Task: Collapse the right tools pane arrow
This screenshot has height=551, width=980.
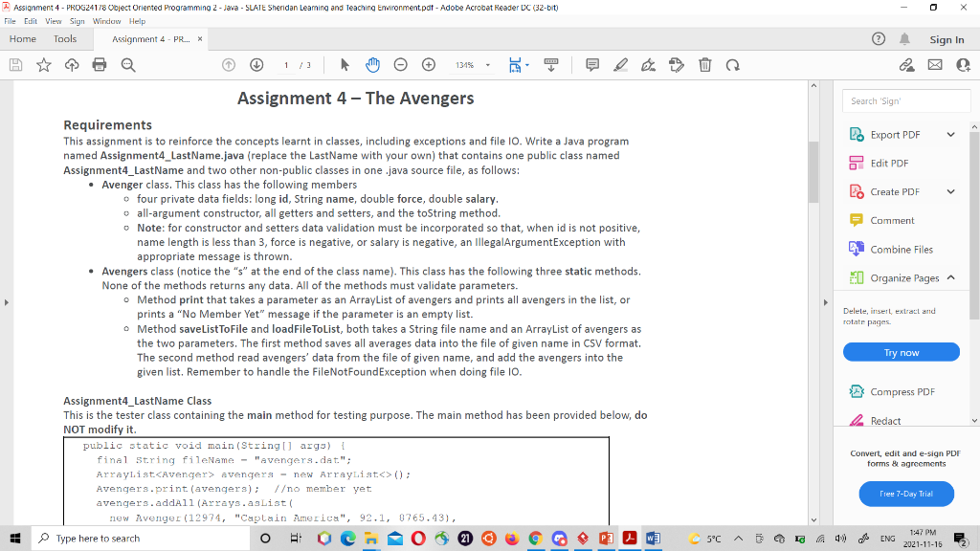Action: (x=826, y=302)
